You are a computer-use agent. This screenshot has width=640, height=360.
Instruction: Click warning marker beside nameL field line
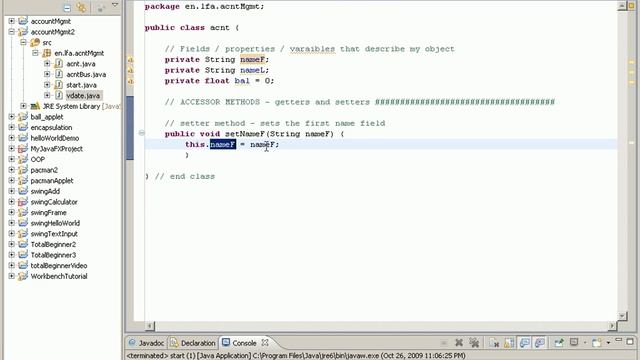pyautogui.click(x=130, y=71)
